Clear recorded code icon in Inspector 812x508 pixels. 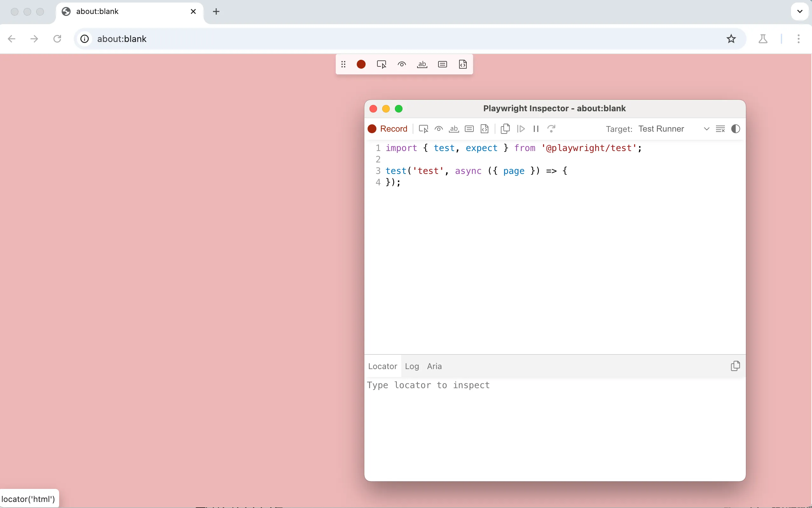coord(720,129)
